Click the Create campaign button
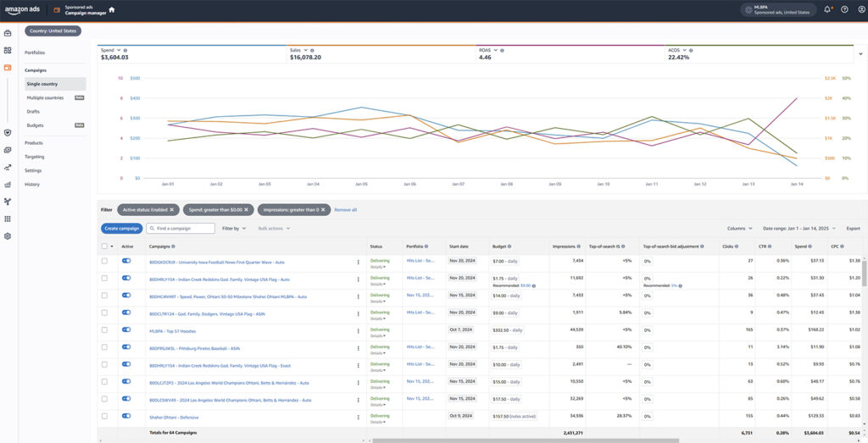This screenshot has width=868, height=443. point(122,229)
